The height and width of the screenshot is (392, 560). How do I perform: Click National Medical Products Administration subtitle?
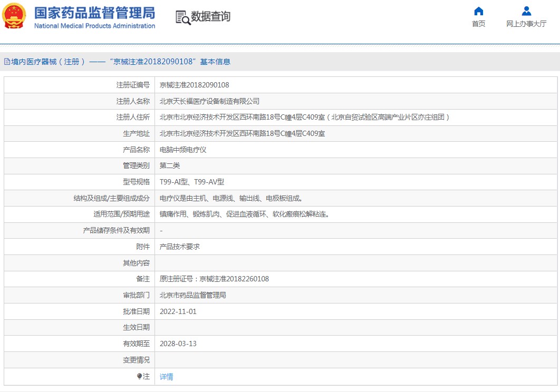(94, 26)
